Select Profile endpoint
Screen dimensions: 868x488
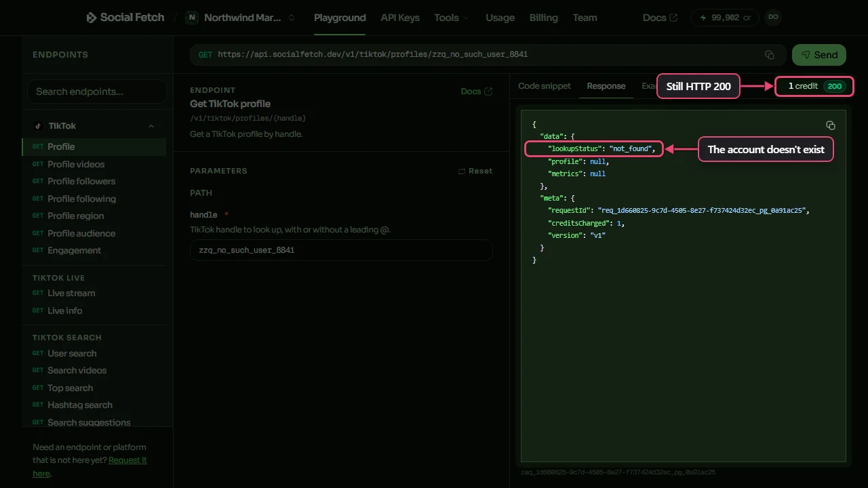tap(95, 146)
